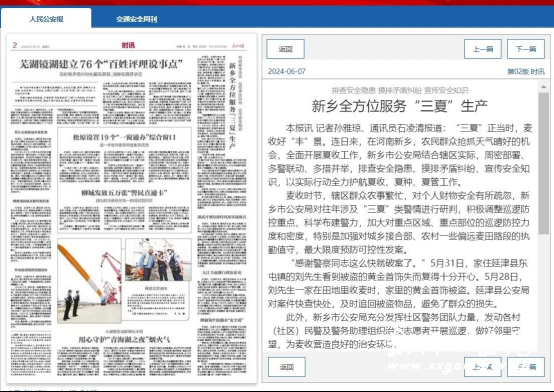Click the article scrollbar thumb

pos(543,163)
